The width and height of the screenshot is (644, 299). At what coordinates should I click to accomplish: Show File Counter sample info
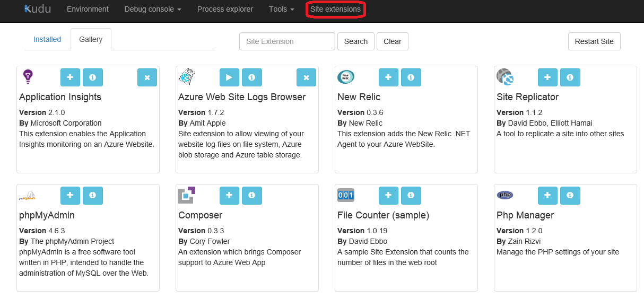click(411, 196)
